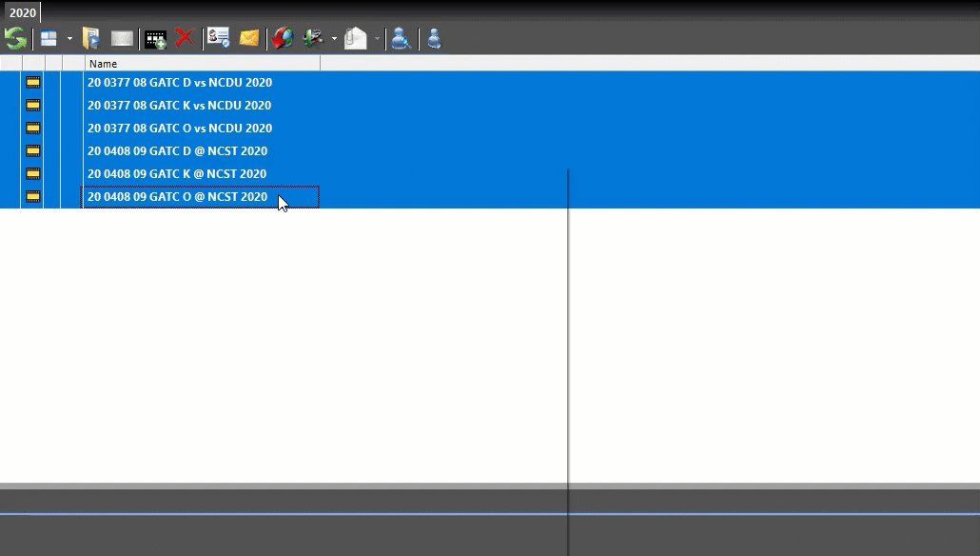The image size is (980, 556).
Task: Select row 20 0377 08 GATC K vs NCDU 2020
Action: tap(490, 105)
